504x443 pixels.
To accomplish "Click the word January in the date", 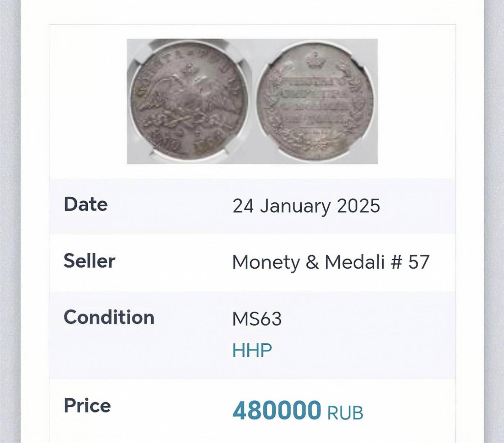I will pos(295,206).
